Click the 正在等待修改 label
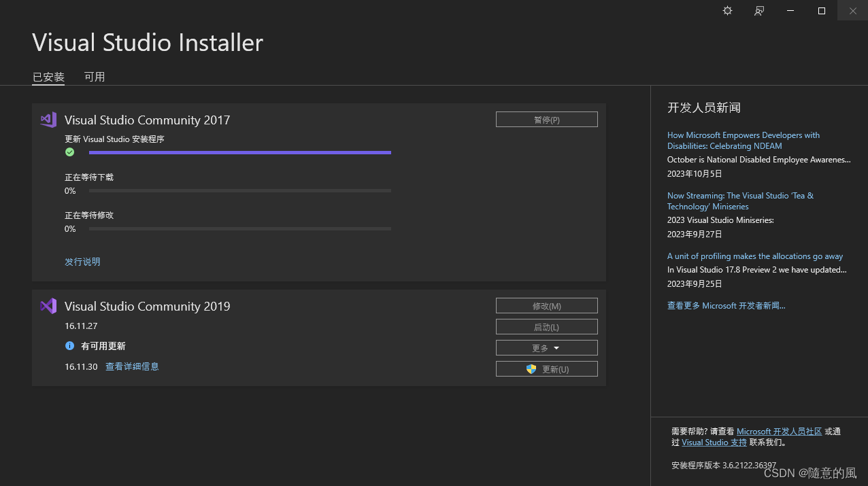The width and height of the screenshot is (868, 486). pos(89,215)
